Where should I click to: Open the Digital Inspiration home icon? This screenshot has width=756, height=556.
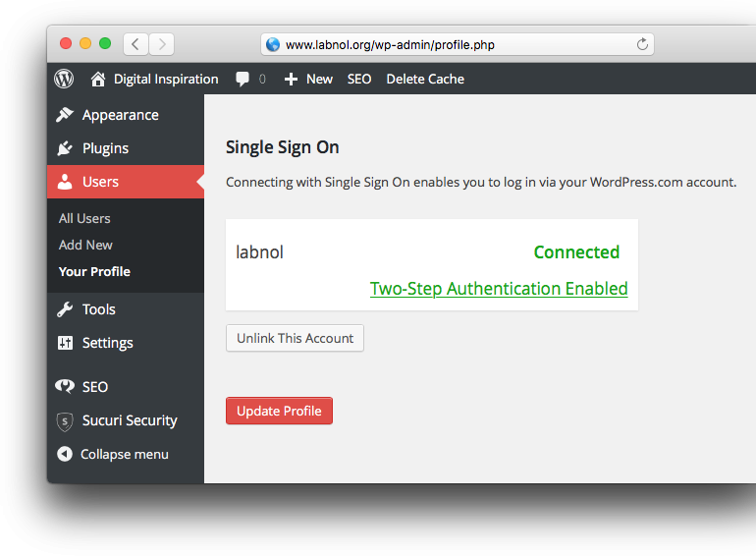pos(98,79)
